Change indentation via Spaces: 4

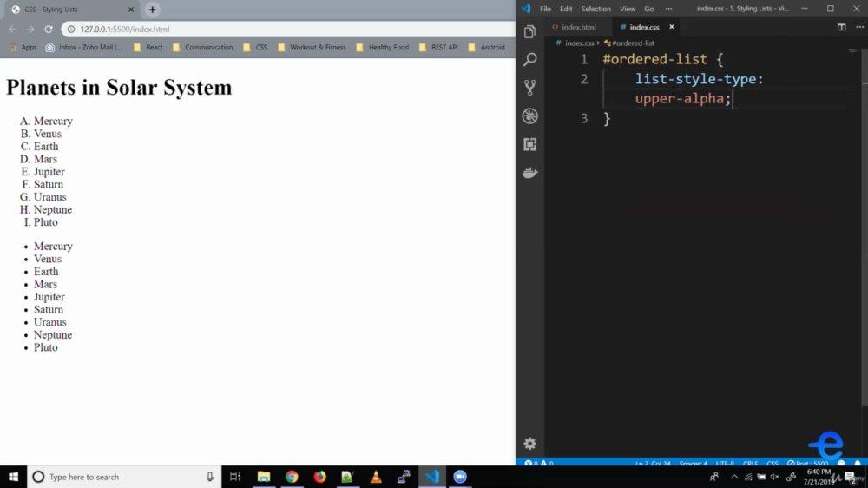click(x=693, y=463)
